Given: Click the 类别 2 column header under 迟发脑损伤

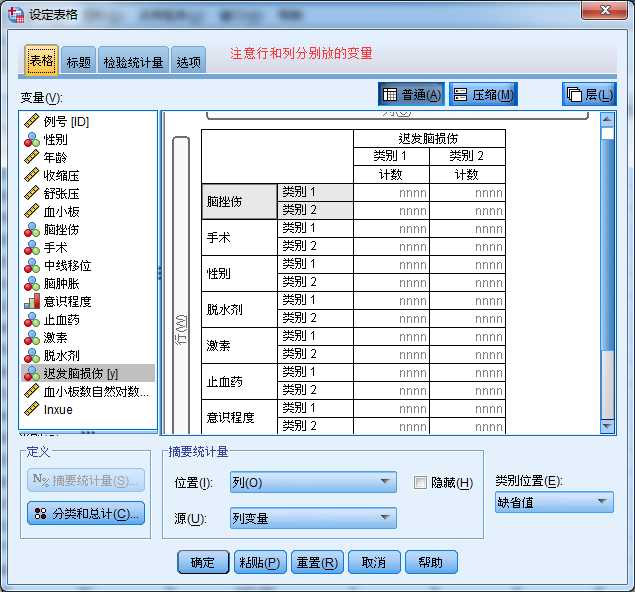Looking at the screenshot, I should click(467, 156).
